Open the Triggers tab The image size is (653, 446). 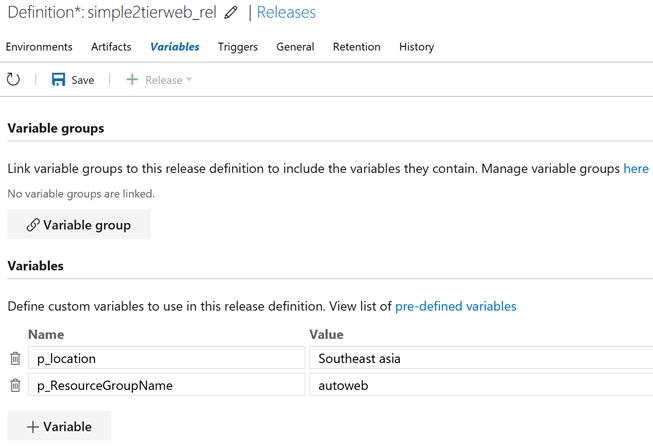[x=238, y=47]
